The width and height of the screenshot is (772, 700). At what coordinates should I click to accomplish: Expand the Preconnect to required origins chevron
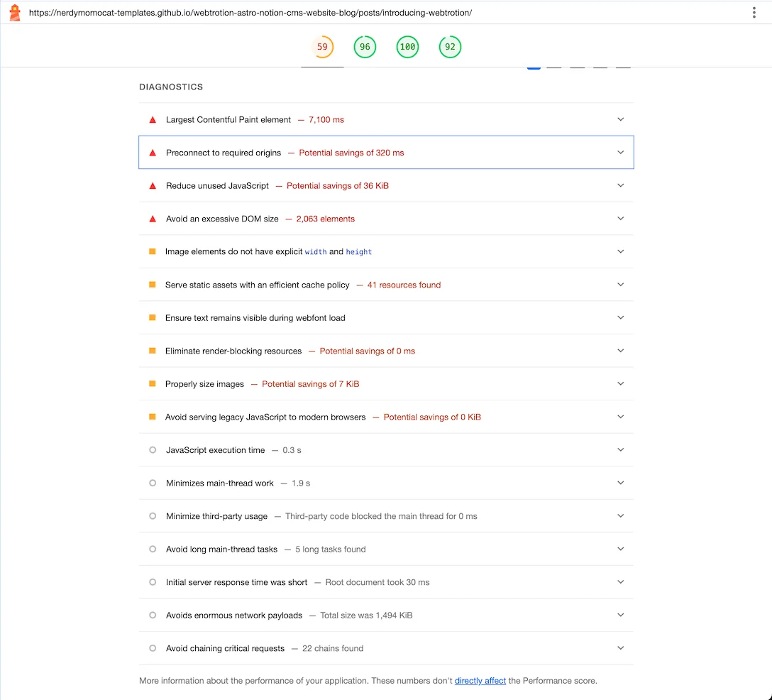(621, 153)
